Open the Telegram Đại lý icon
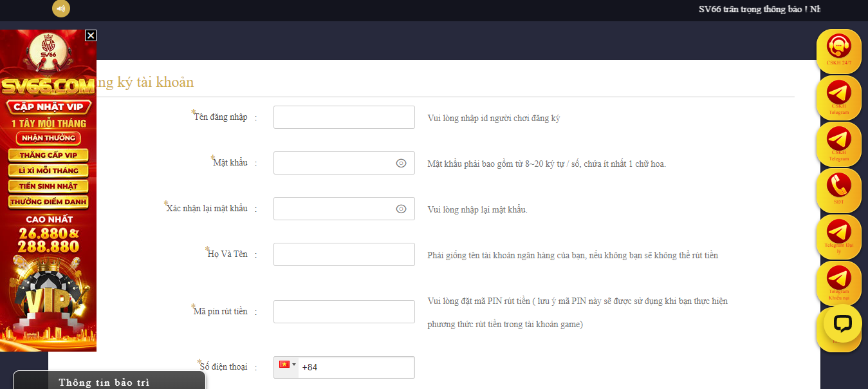This screenshot has width=868, height=389. pyautogui.click(x=838, y=234)
